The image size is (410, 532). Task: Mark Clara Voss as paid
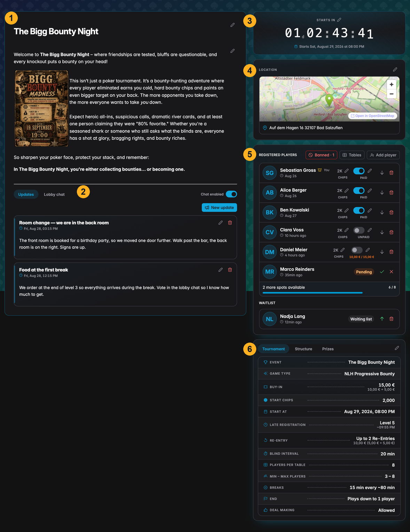(359, 230)
